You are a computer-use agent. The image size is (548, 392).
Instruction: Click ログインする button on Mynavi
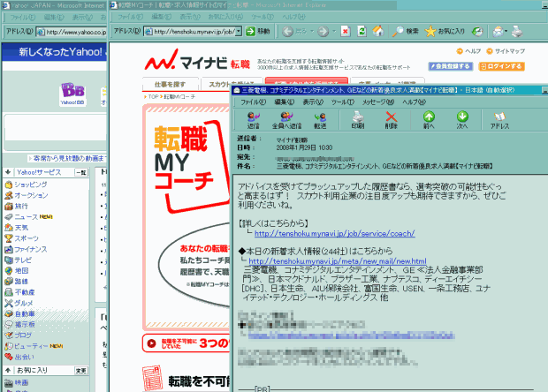tap(501, 66)
